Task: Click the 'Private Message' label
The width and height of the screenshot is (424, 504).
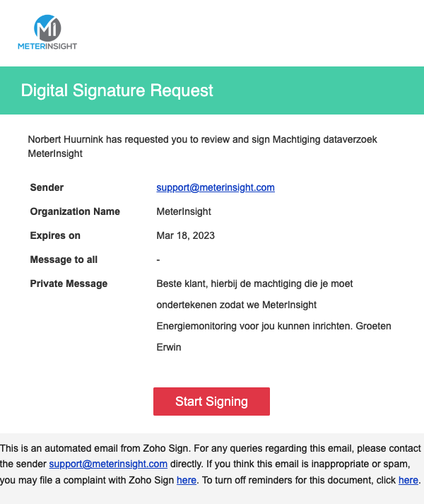Action: pyautogui.click(x=69, y=283)
